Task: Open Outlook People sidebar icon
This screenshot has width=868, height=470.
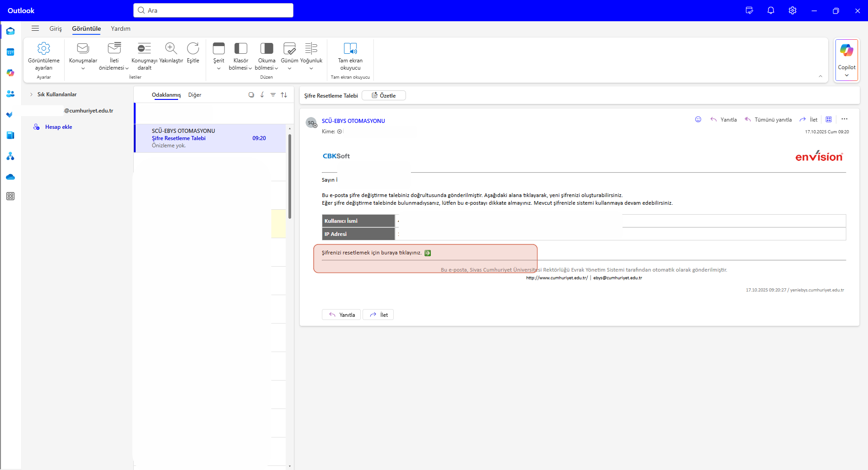Action: (10, 94)
